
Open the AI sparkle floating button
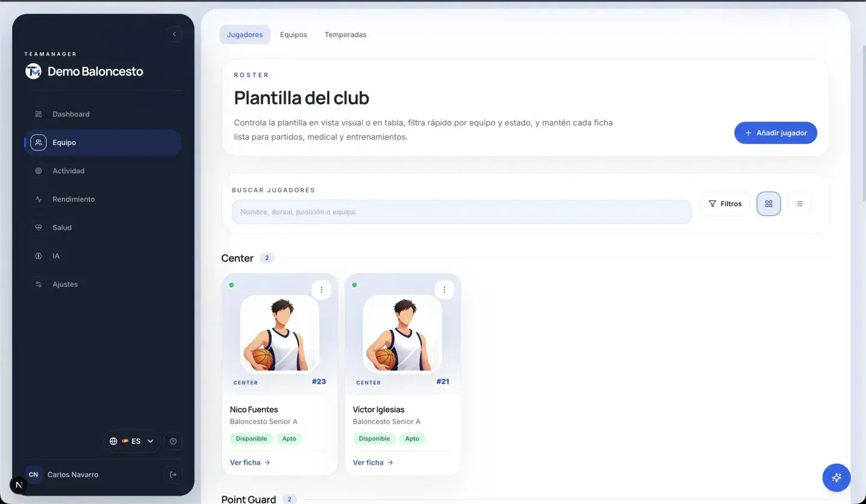pyautogui.click(x=837, y=478)
